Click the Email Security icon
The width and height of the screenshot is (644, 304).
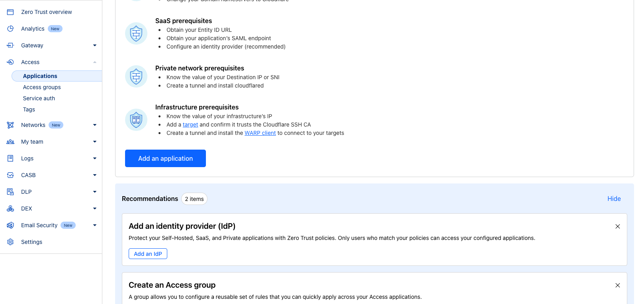10,225
